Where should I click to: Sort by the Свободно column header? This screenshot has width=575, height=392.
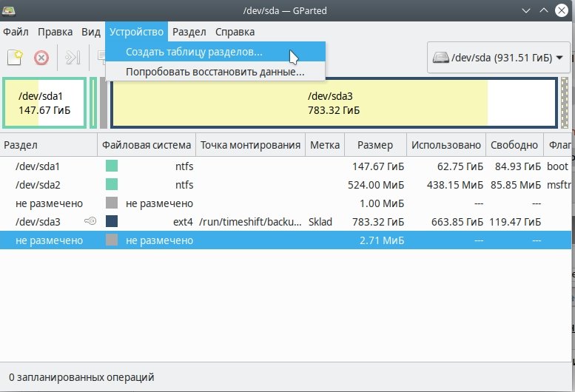click(x=514, y=145)
